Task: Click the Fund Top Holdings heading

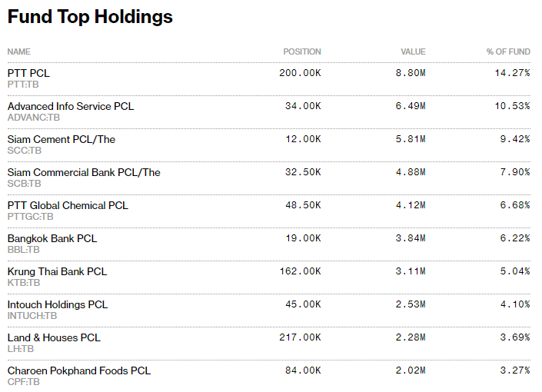Action: click(90, 17)
